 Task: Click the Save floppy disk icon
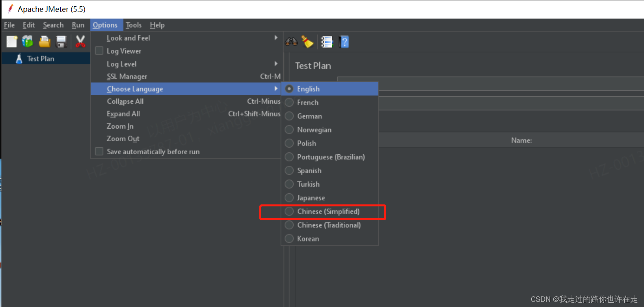[61, 41]
